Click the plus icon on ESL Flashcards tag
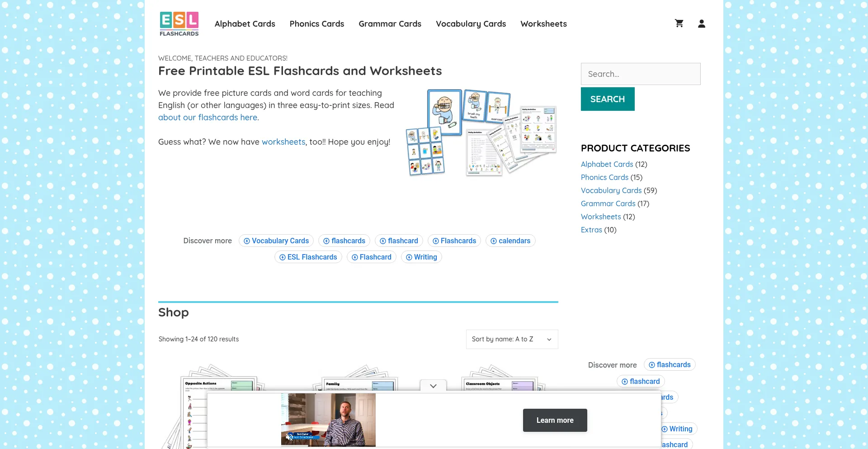This screenshot has width=868, height=449. point(283,257)
